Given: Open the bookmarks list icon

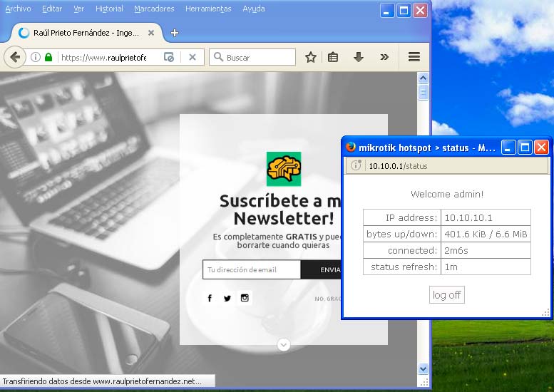Looking at the screenshot, I should point(333,57).
